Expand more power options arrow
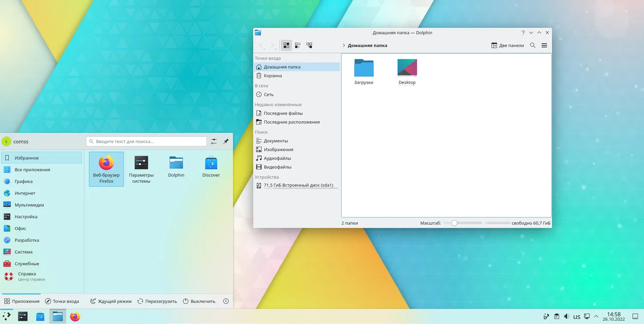 tap(226, 301)
